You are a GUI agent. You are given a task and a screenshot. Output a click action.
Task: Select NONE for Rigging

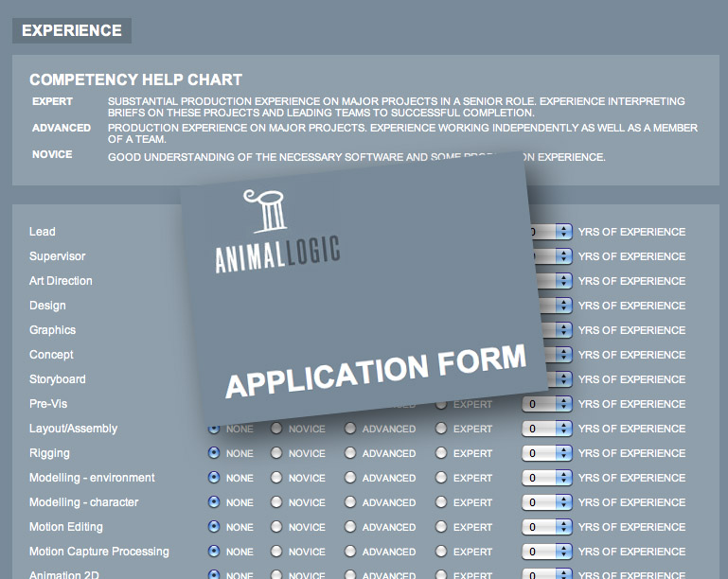pos(214,453)
